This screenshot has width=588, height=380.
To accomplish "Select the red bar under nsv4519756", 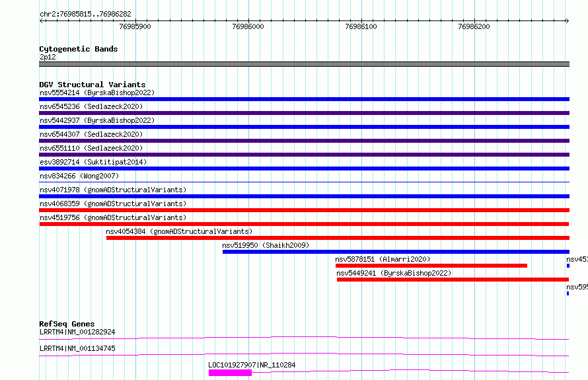I will coord(304,224).
